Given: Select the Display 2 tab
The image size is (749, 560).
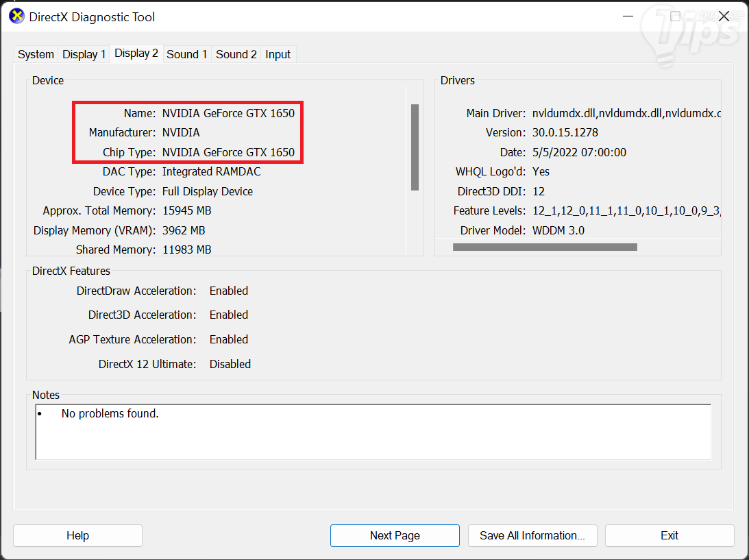Looking at the screenshot, I should coord(136,53).
